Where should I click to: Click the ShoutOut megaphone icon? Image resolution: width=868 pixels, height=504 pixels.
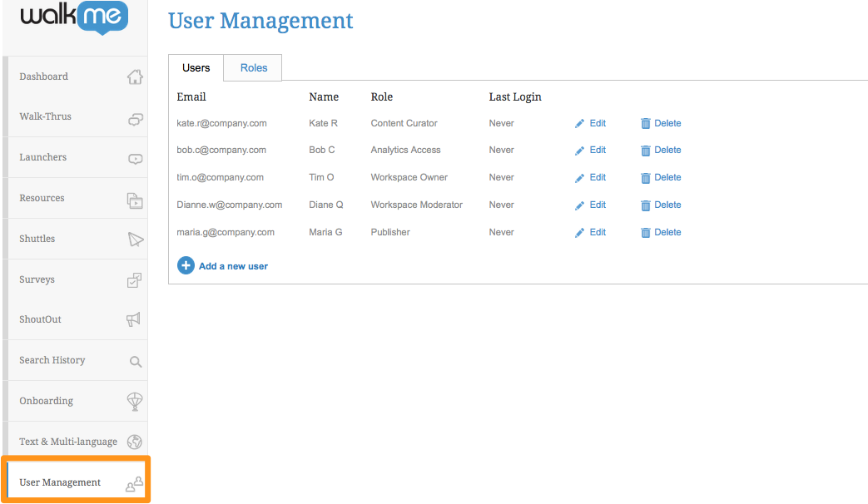click(134, 319)
